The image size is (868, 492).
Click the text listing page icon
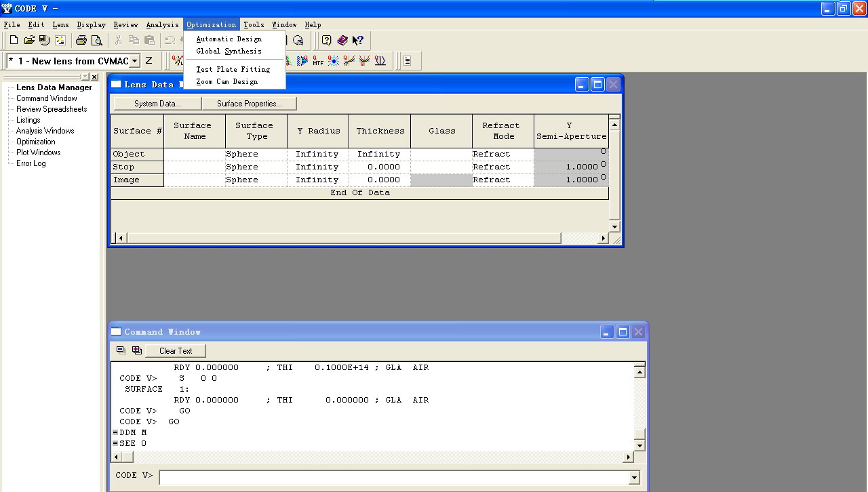pos(407,61)
